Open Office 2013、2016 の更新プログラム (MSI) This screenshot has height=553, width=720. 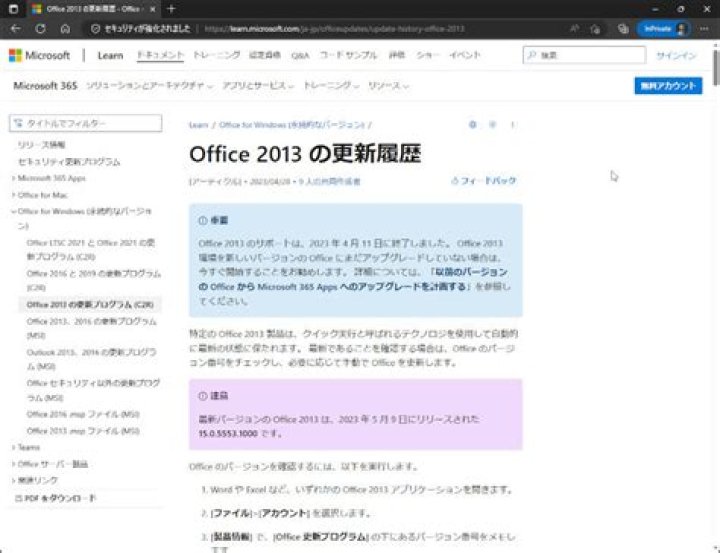click(x=92, y=328)
